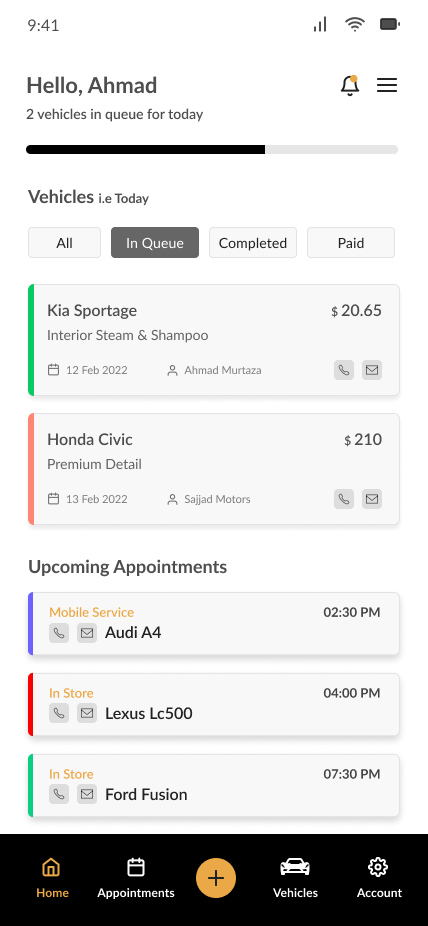Open notifications bell icon
The height and width of the screenshot is (926, 428).
(350, 86)
